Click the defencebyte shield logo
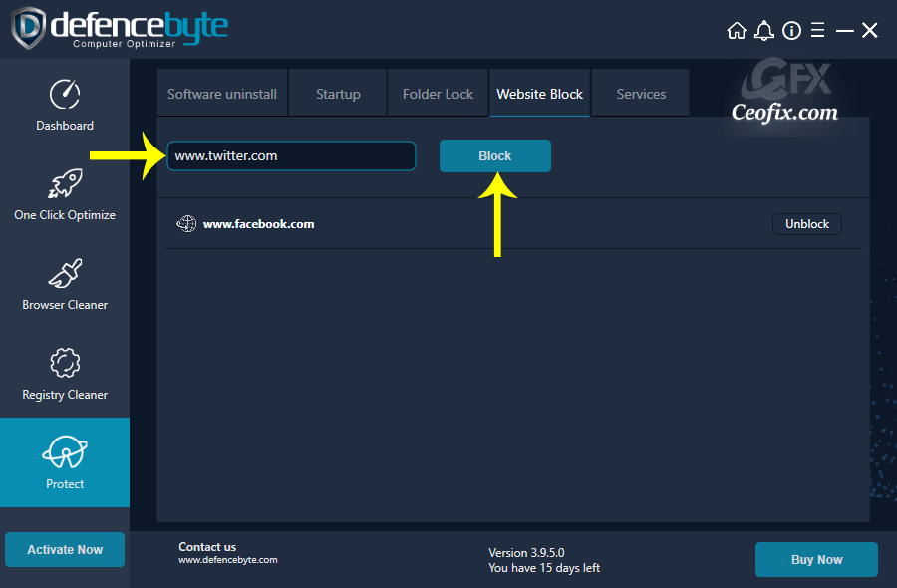 point(29,28)
